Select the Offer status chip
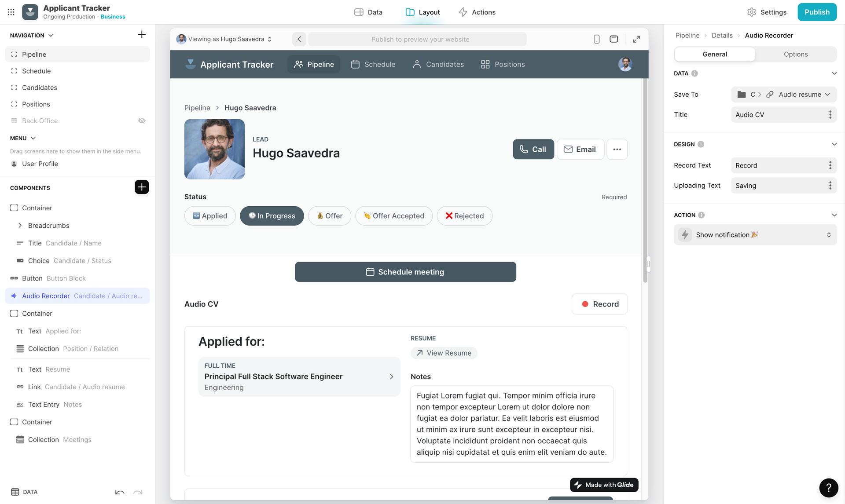 [x=329, y=216]
